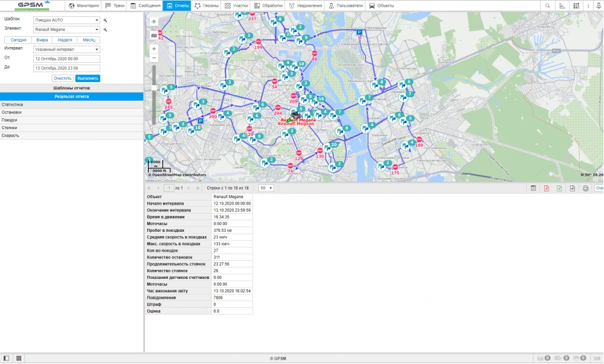This screenshot has height=364, width=604.
Task: Click the map layers icon
Action: (x=153, y=35)
